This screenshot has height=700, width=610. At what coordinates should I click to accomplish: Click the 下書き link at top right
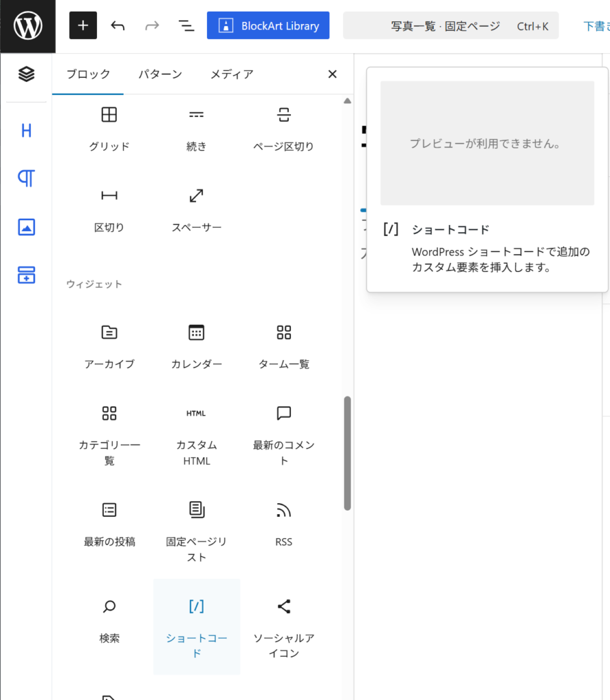(596, 27)
